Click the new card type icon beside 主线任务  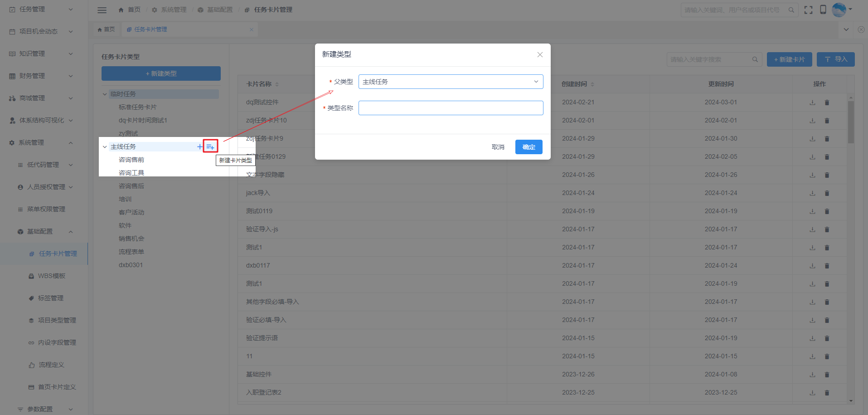[x=210, y=146]
